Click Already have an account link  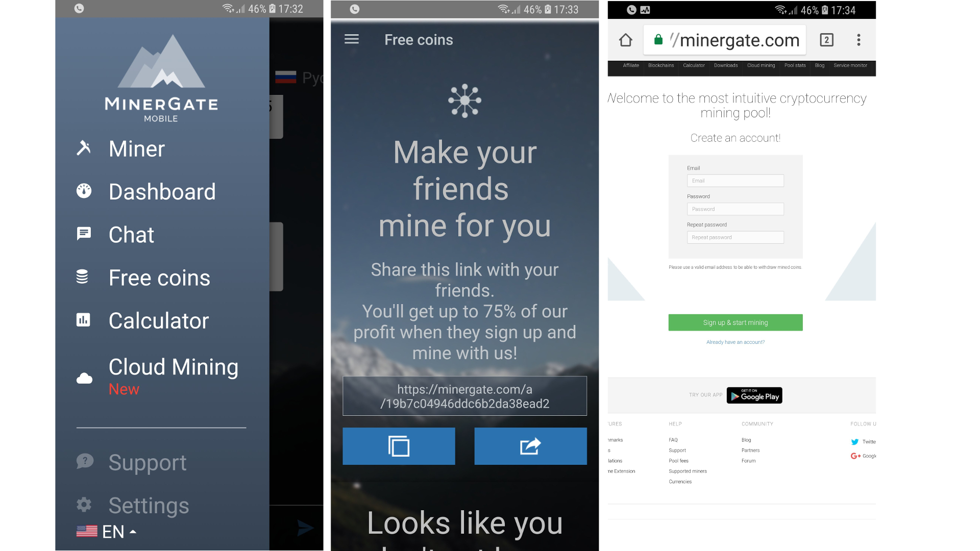tap(735, 342)
